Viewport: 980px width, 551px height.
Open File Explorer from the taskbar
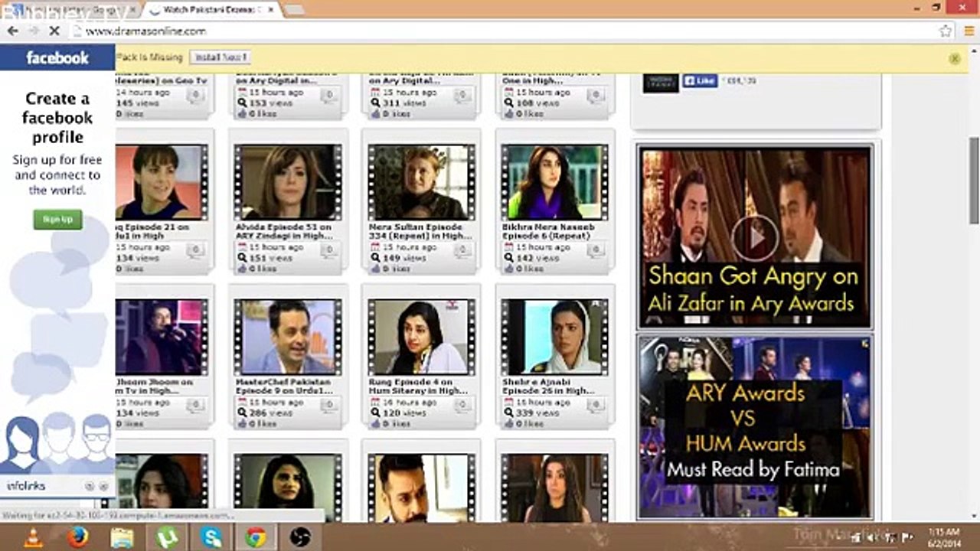tap(122, 538)
